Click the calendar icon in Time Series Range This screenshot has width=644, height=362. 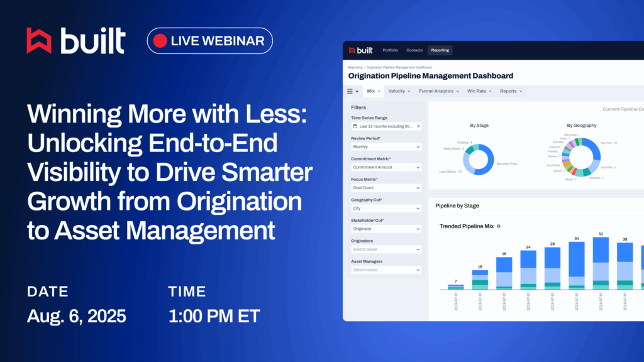pos(355,126)
